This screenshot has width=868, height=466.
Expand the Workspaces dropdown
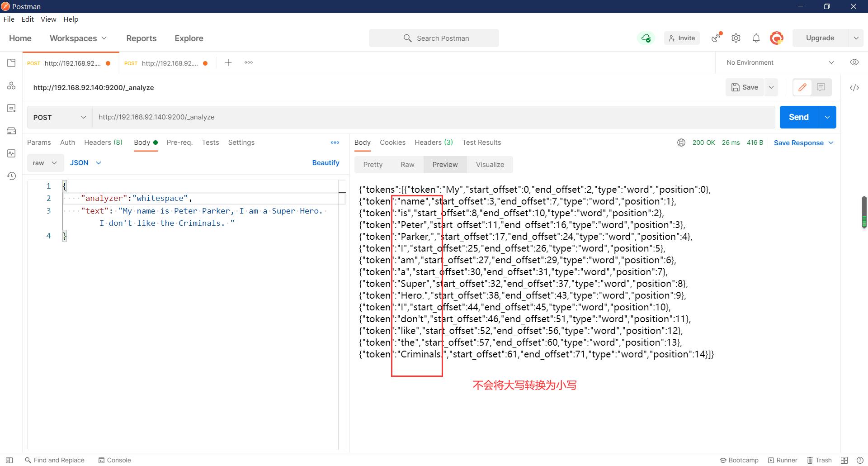78,38
